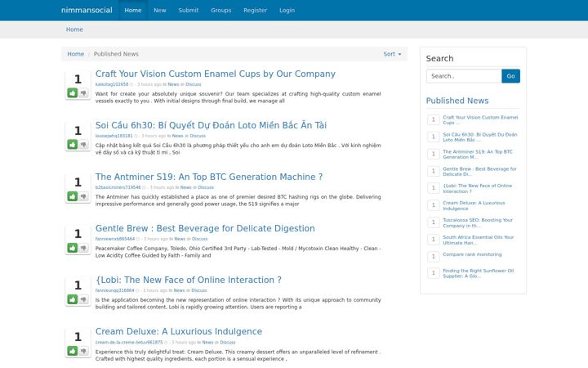Viewport: 588px width, 368px height.
Task: Downvote the Soi Cầu 6h30 post
Action: pyautogui.click(x=83, y=144)
